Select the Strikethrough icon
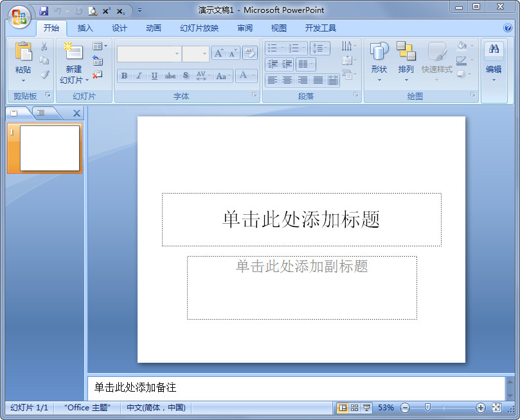Screen dimensions: 520x420 [170, 76]
